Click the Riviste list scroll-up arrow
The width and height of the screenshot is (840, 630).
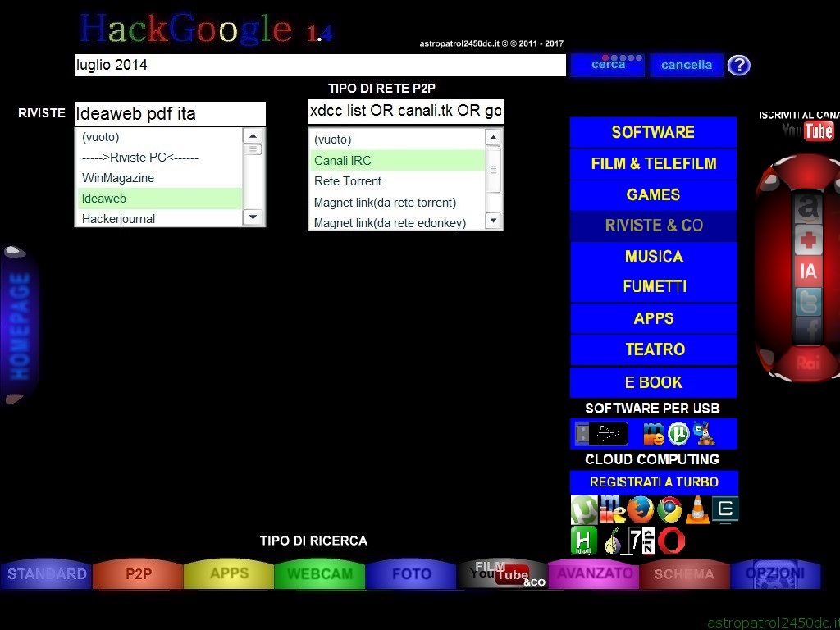[x=253, y=136]
